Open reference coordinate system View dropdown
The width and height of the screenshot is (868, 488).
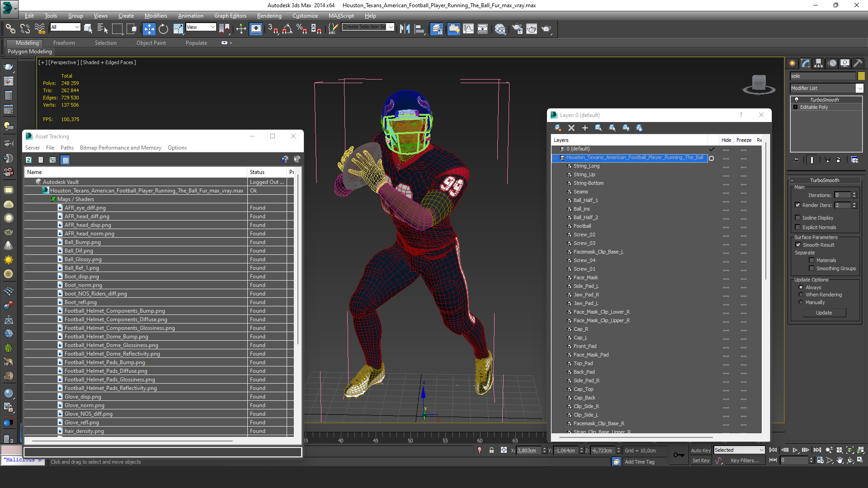click(201, 27)
